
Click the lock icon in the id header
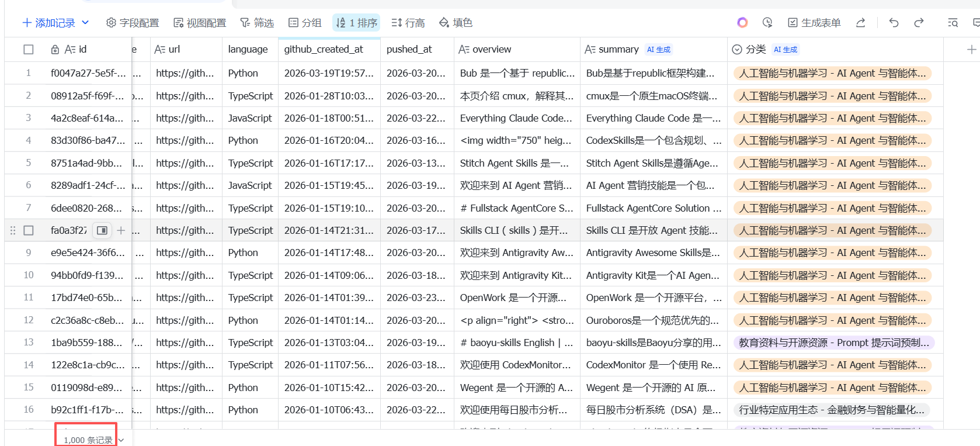point(55,50)
